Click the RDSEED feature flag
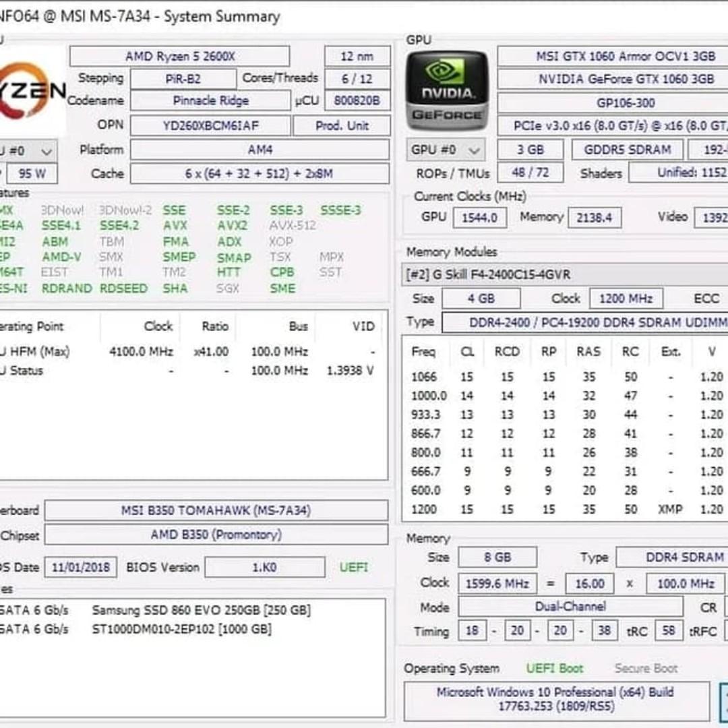The image size is (728, 728). 123,289
